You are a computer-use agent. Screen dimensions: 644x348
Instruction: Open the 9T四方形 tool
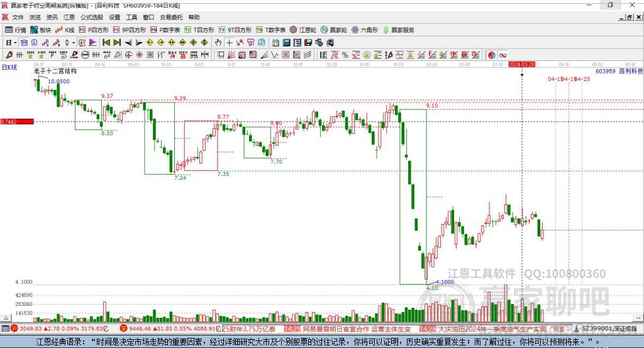235,30
